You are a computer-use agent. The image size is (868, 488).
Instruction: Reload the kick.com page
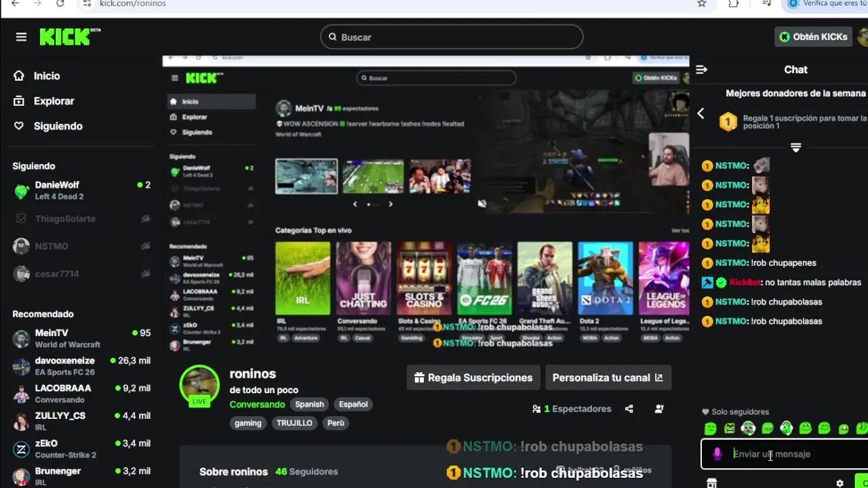60,3
